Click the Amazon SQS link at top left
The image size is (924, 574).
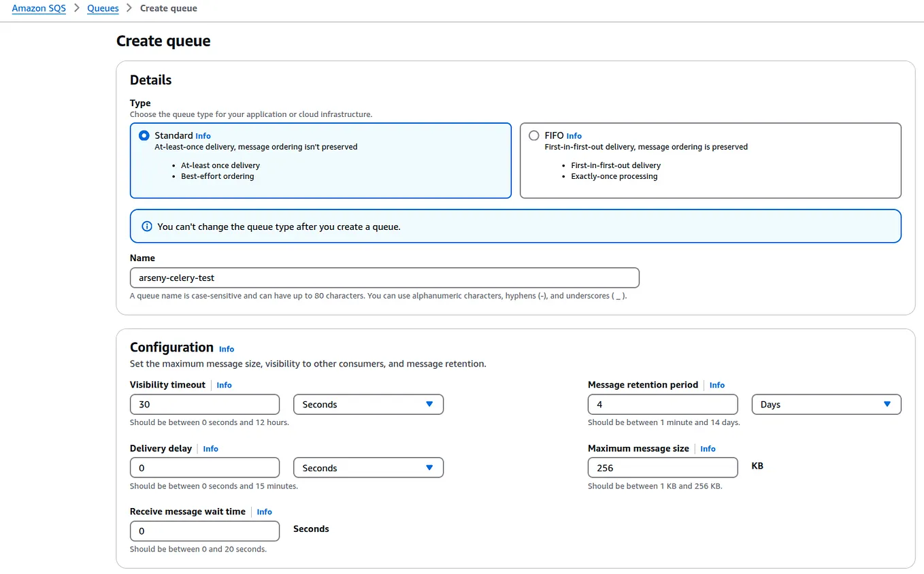click(x=38, y=8)
